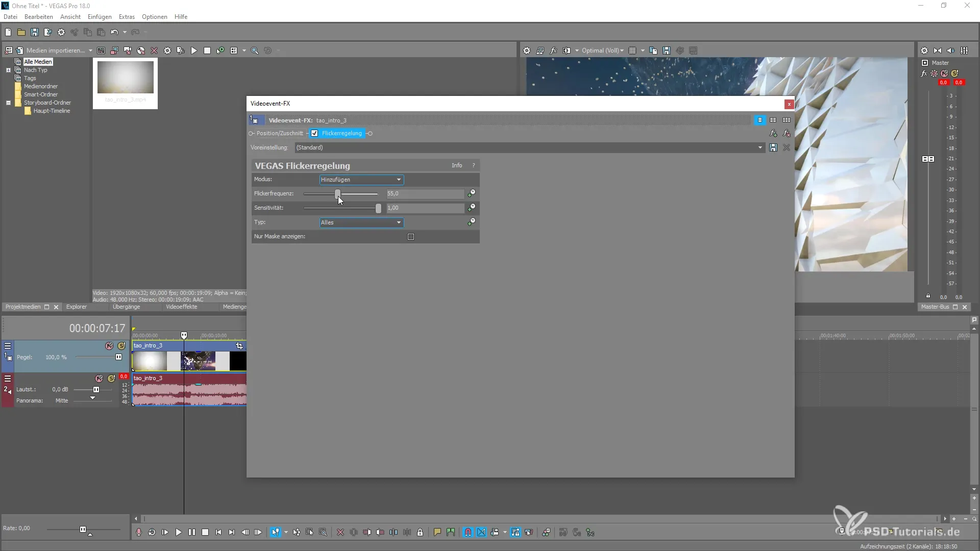Toggle snapping magnet in edit toolbar
This screenshot has height=551, width=980.
pyautogui.click(x=468, y=532)
